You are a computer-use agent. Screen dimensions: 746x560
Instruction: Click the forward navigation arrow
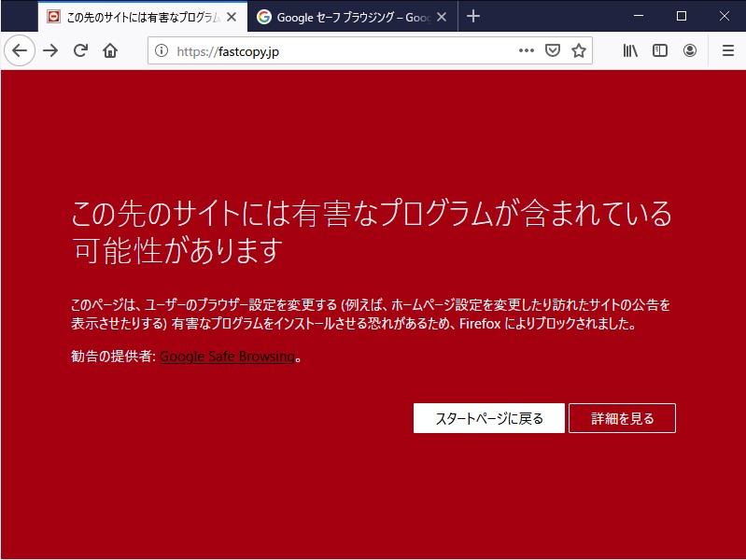50,50
